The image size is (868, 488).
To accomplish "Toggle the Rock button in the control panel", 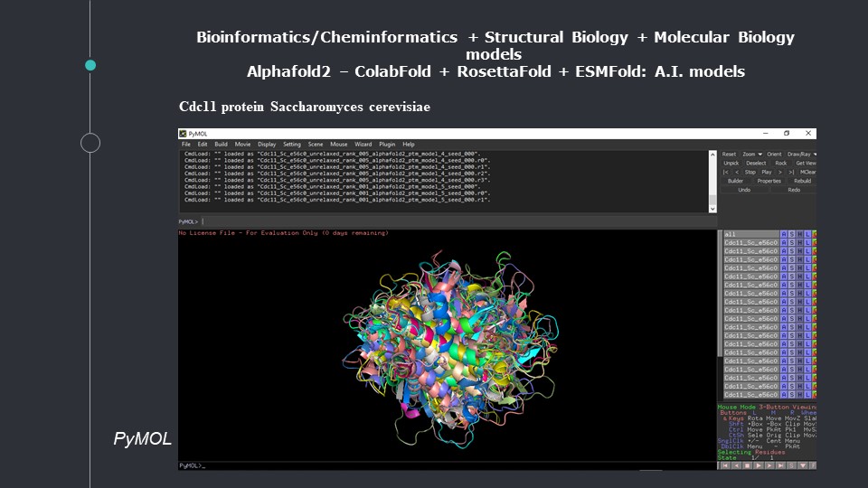I will [x=781, y=163].
